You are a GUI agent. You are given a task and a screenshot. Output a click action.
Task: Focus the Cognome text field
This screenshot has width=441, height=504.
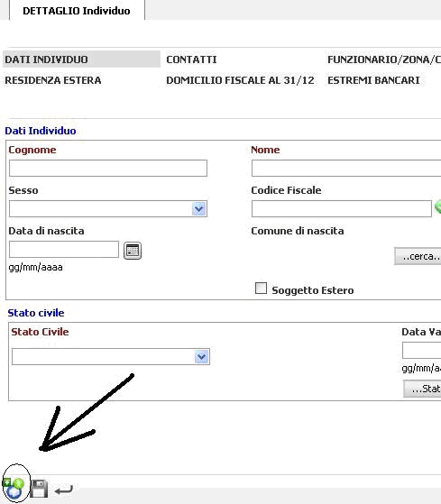coord(108,168)
